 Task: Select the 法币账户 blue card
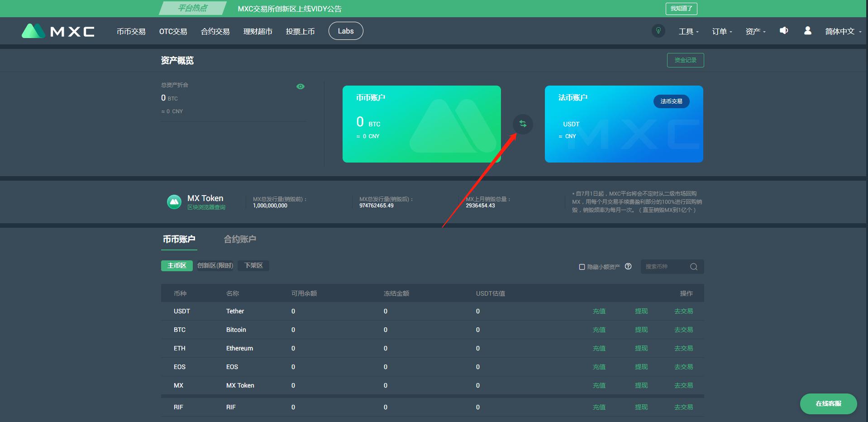[624, 124]
